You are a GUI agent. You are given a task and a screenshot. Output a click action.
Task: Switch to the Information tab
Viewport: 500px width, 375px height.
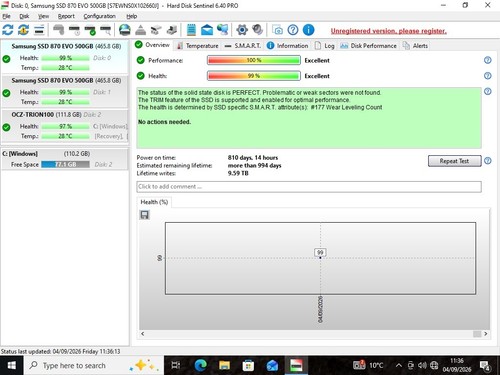(288, 46)
